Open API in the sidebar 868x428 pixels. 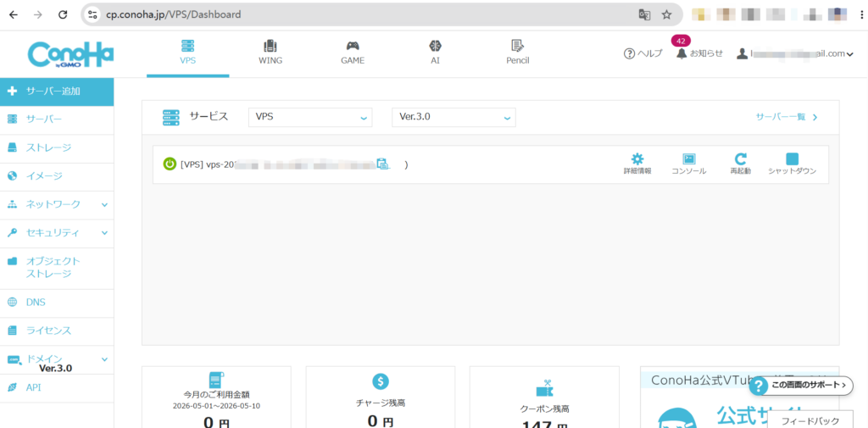57,387
